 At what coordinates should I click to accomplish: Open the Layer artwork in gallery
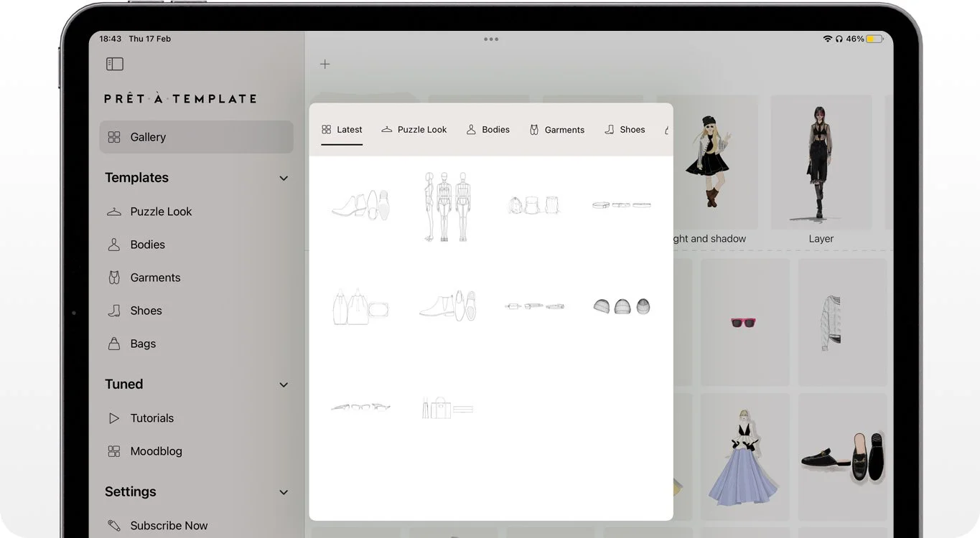[821, 163]
